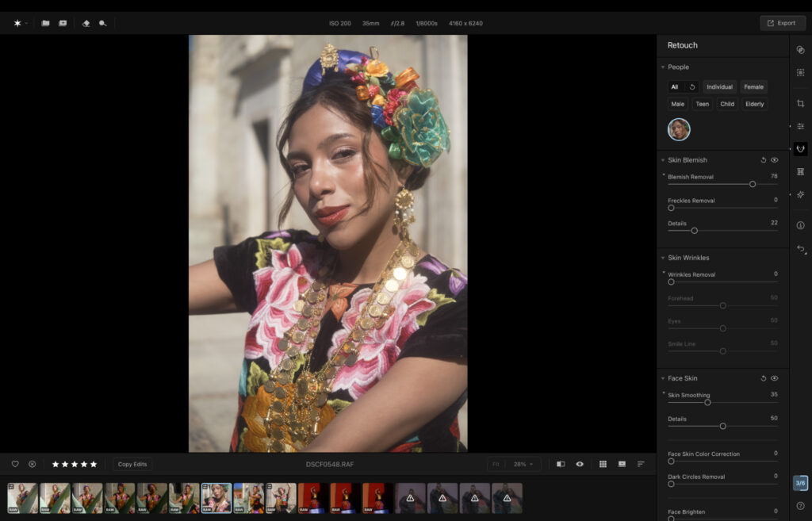Open grid view from the bottom toolbar
Viewport: 812px width, 521px height.
pyautogui.click(x=603, y=464)
